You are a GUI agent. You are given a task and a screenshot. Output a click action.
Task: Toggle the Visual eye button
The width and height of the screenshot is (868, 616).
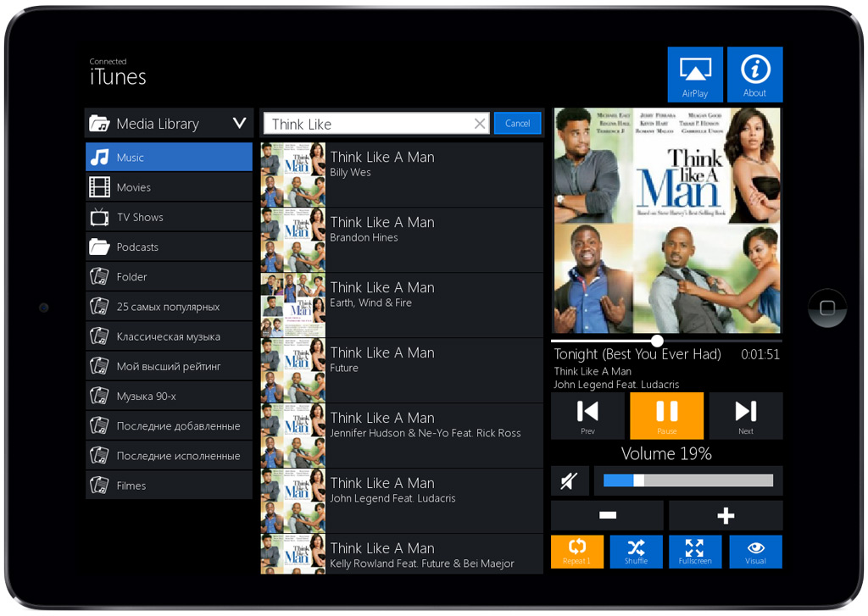pos(755,552)
